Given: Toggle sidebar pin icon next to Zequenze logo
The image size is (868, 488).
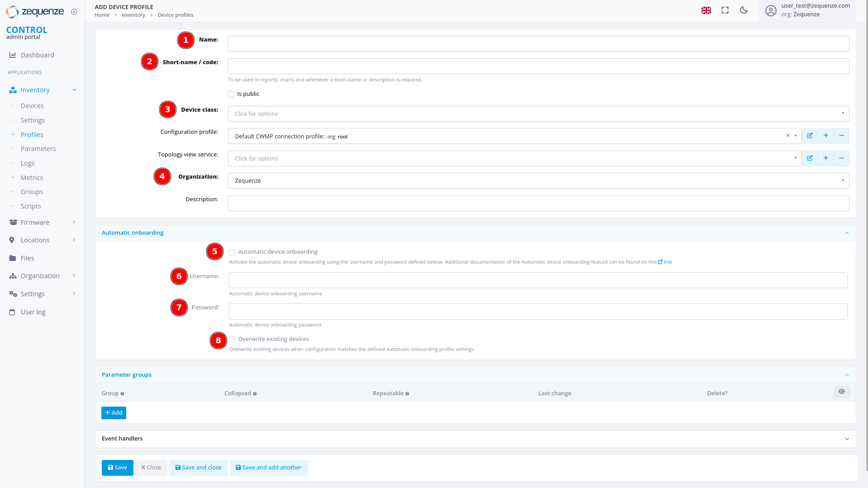Looking at the screenshot, I should 74,12.
